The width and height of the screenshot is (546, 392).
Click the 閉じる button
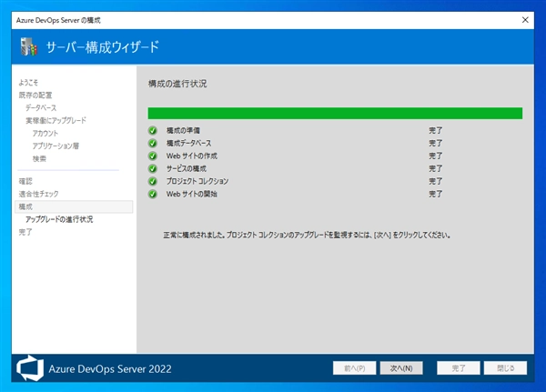tap(505, 368)
